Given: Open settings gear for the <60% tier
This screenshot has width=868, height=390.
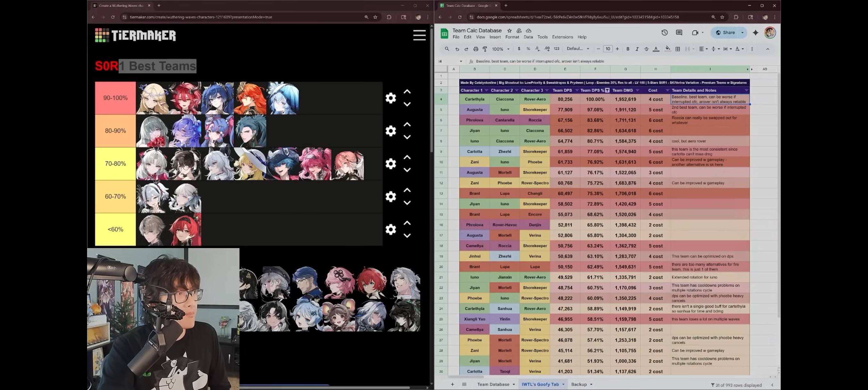Looking at the screenshot, I should pos(390,230).
